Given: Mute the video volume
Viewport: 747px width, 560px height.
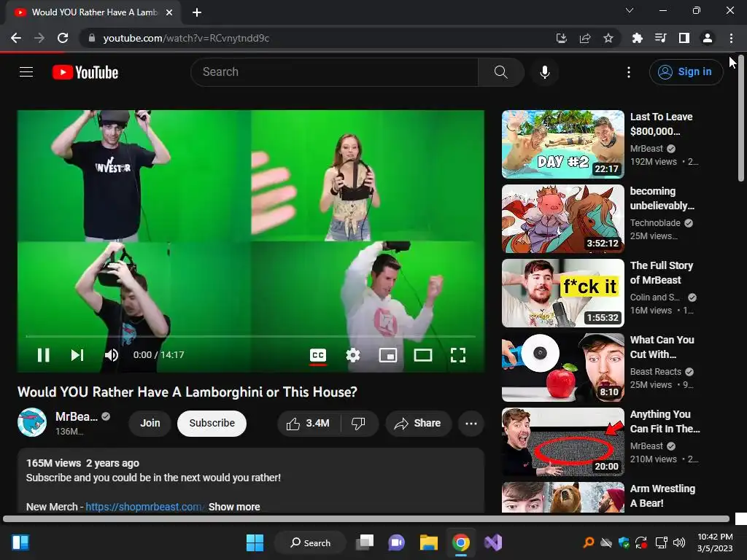Looking at the screenshot, I should coord(112,355).
